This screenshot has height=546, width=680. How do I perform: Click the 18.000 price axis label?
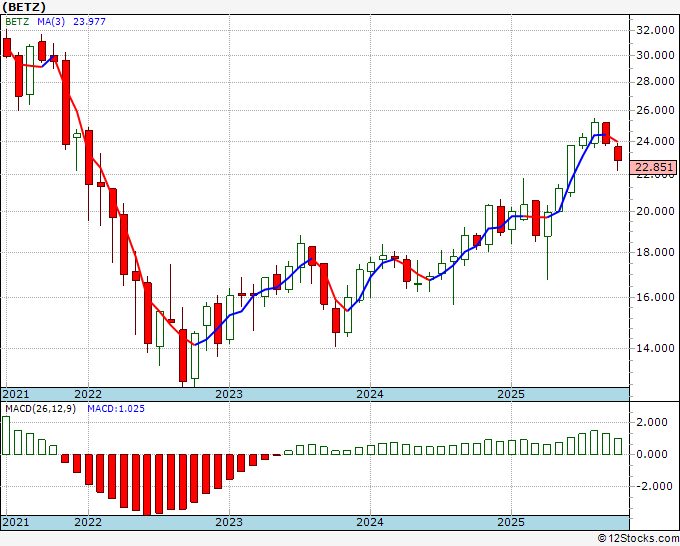pyautogui.click(x=655, y=252)
